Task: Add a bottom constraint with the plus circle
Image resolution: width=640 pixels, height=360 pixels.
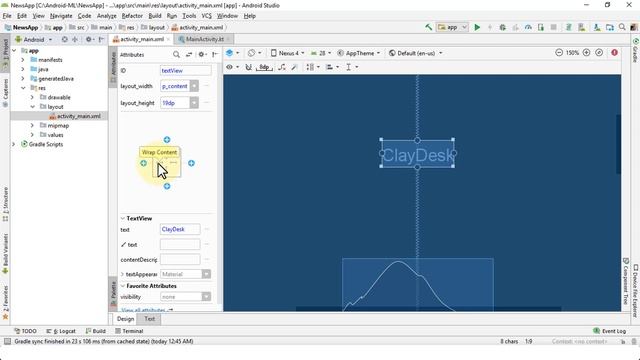Action: (167, 187)
